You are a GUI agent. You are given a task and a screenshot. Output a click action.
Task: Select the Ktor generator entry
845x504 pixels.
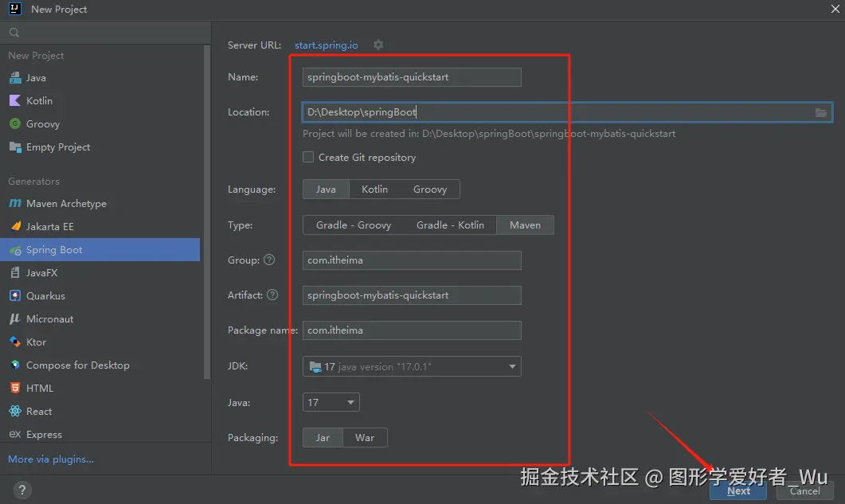[x=100, y=342]
